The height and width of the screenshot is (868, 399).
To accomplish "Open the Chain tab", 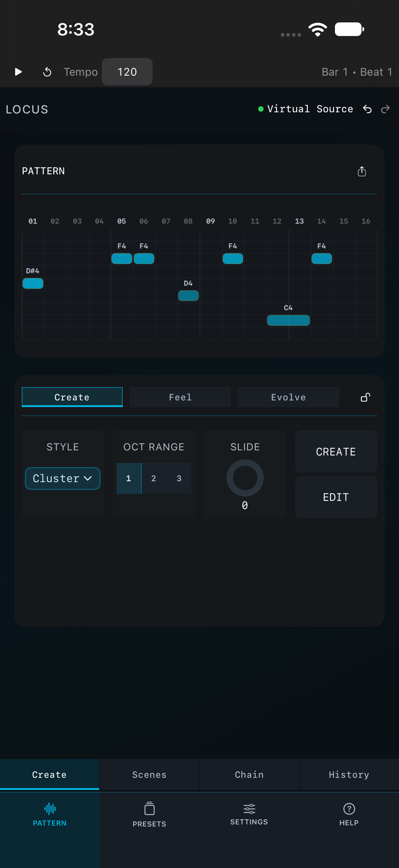I will (249, 774).
